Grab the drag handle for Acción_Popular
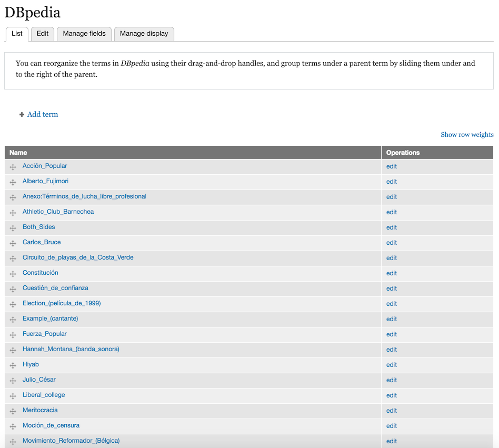499x448 pixels. [13, 166]
